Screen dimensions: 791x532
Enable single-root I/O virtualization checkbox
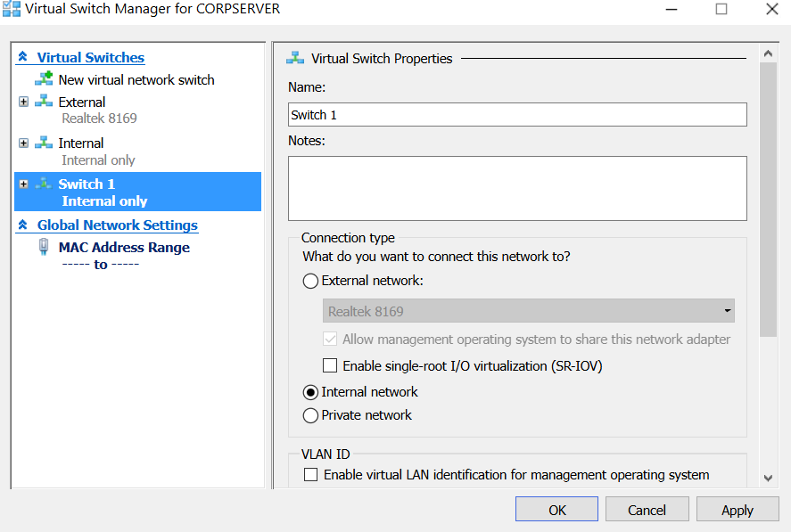(330, 365)
